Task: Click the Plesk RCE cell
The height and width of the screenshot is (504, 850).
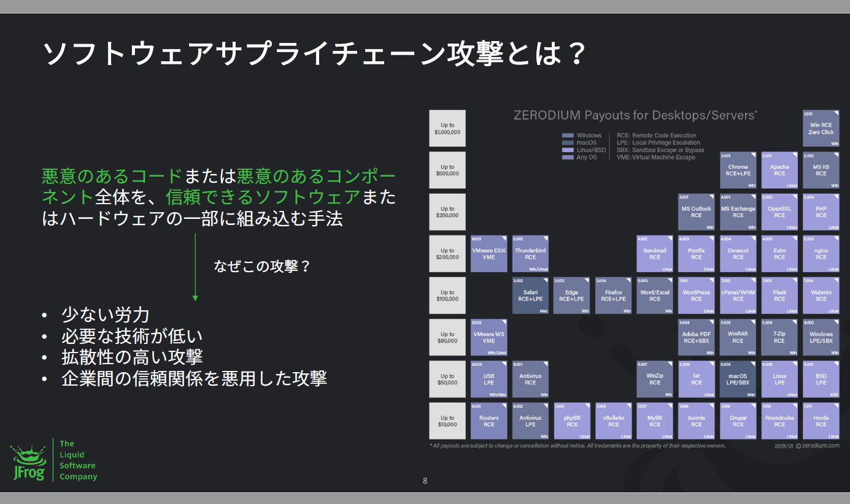Action: (779, 296)
